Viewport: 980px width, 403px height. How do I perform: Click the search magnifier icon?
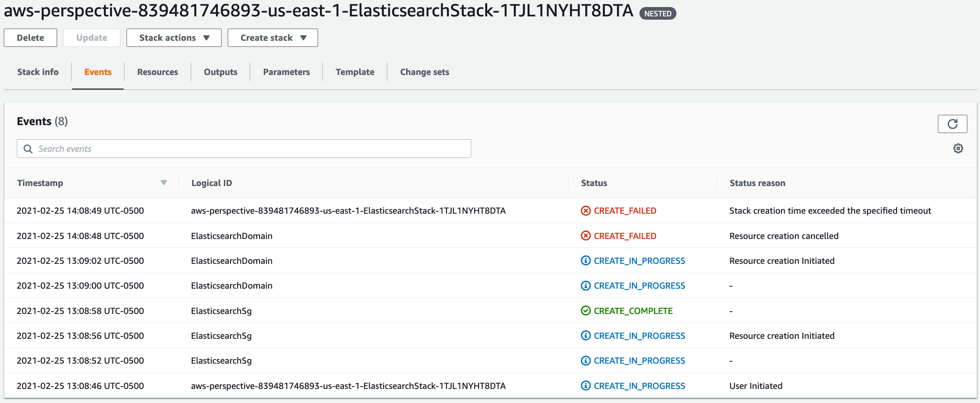tap(28, 149)
